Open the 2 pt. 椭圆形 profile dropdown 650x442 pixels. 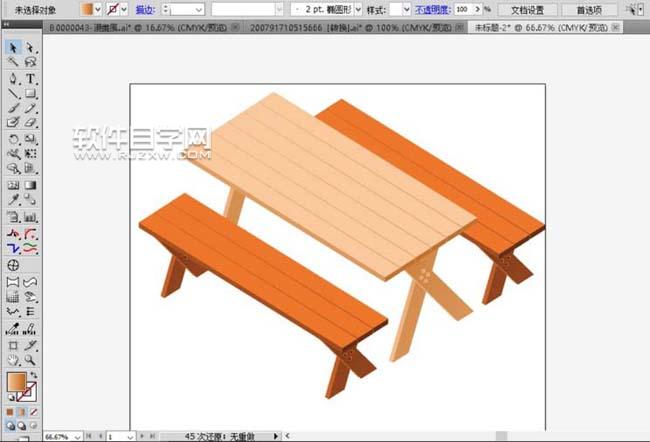[358, 9]
